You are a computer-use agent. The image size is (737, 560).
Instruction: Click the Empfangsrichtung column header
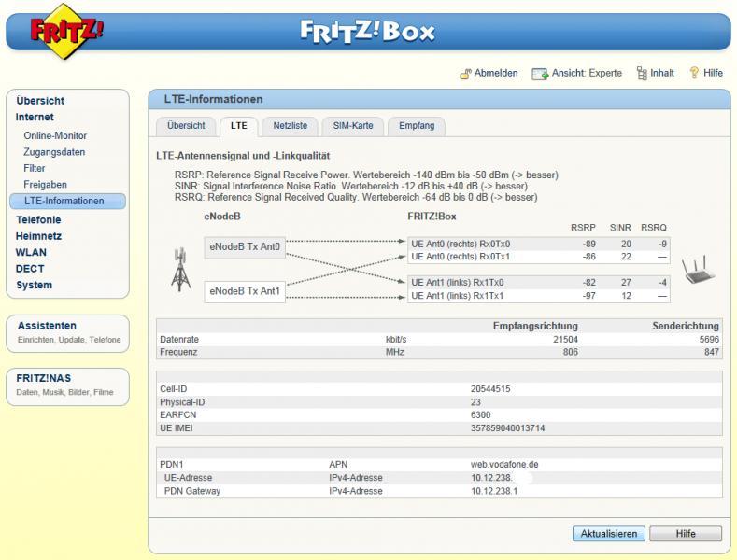[535, 326]
